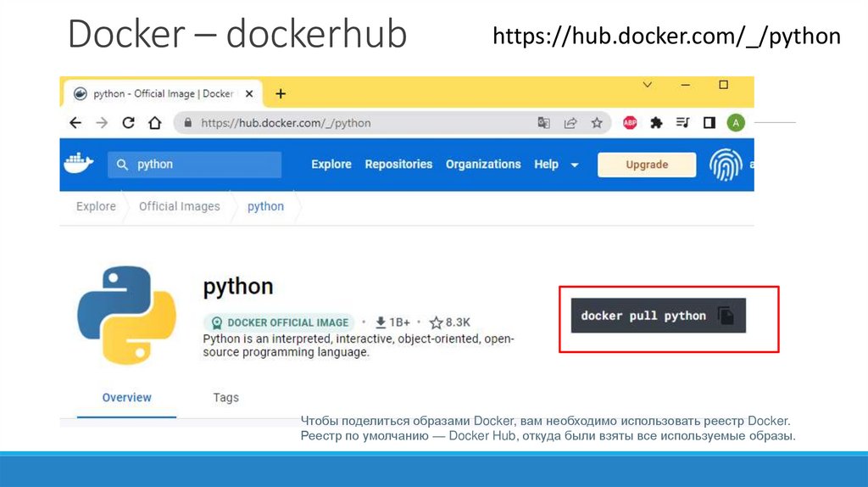Open a new browser tab
868x487 pixels.
pyautogui.click(x=281, y=93)
